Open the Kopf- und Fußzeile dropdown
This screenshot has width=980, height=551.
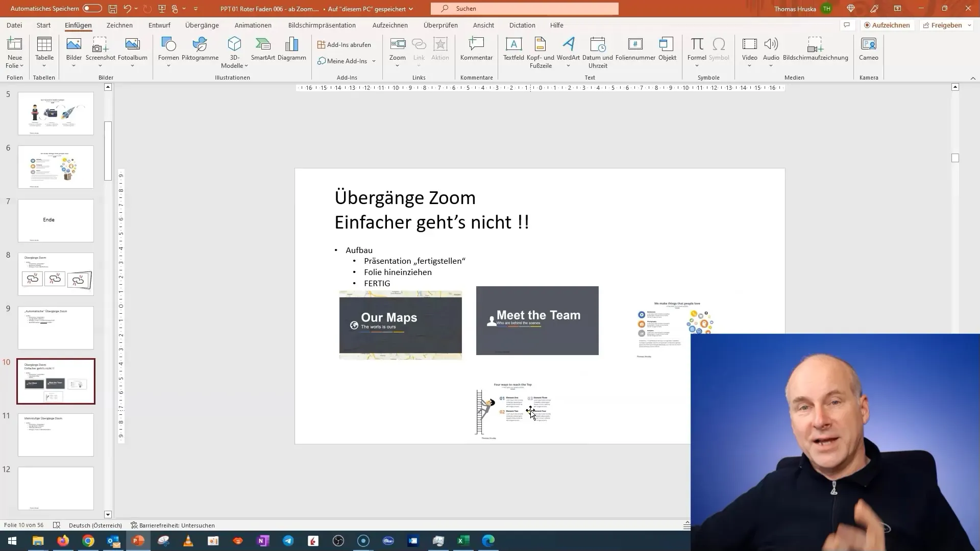pos(541,53)
